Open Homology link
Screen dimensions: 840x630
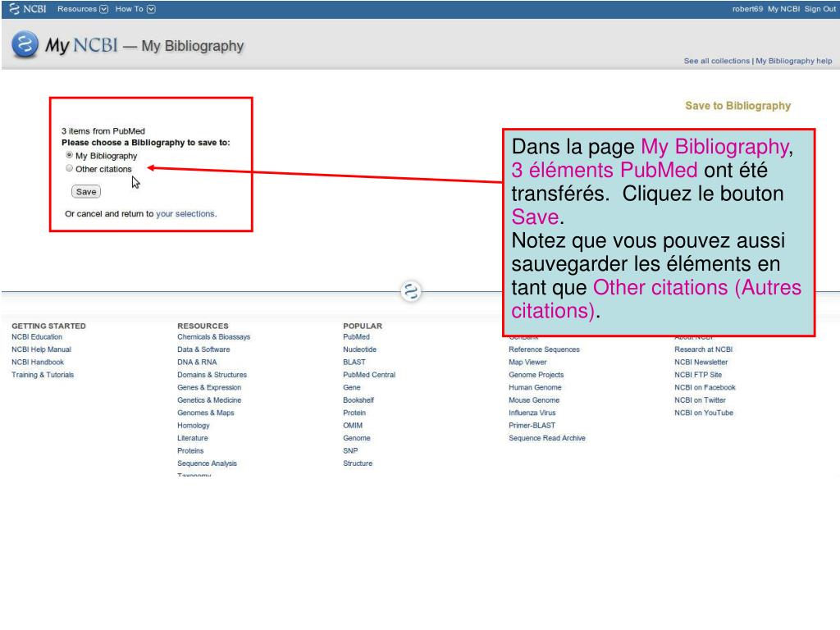194,426
